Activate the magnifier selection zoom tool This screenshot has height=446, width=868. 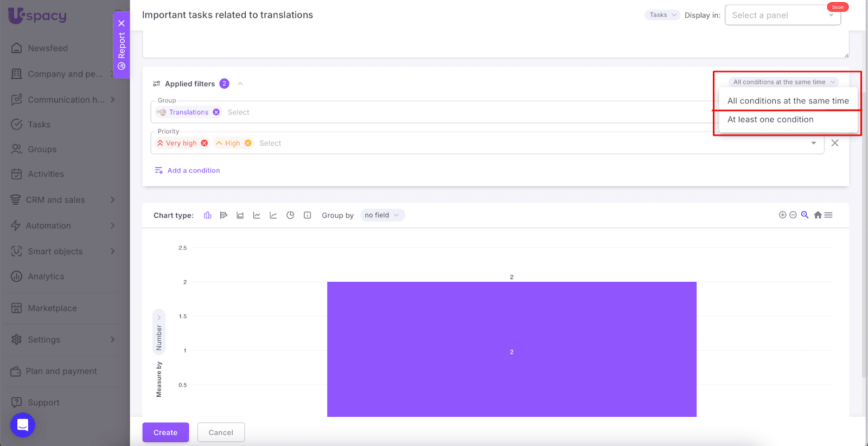pyautogui.click(x=805, y=215)
